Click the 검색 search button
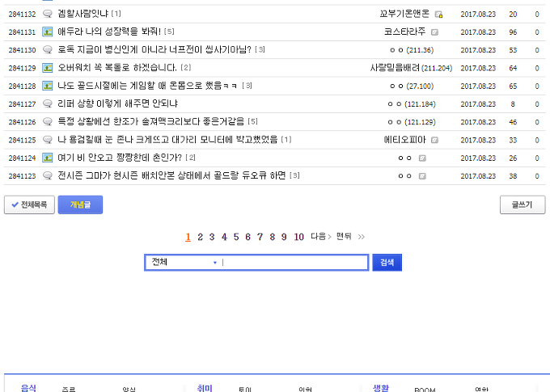Screen dimensions: 550x392 click(x=387, y=262)
